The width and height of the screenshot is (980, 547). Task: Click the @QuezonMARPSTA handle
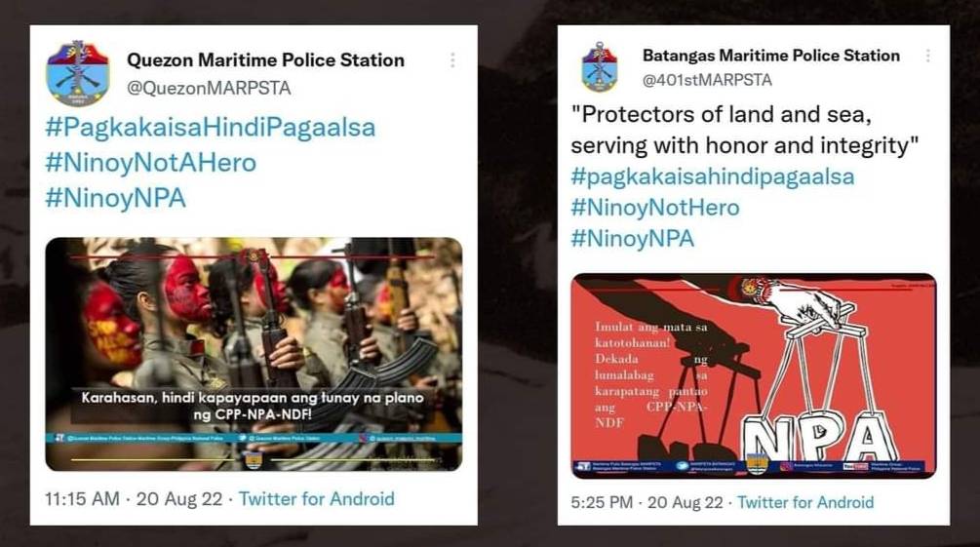(209, 88)
